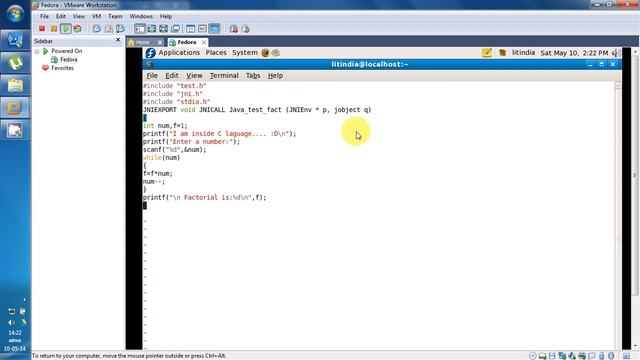Open the terminal View menu
The image size is (640, 360).
(x=194, y=76)
